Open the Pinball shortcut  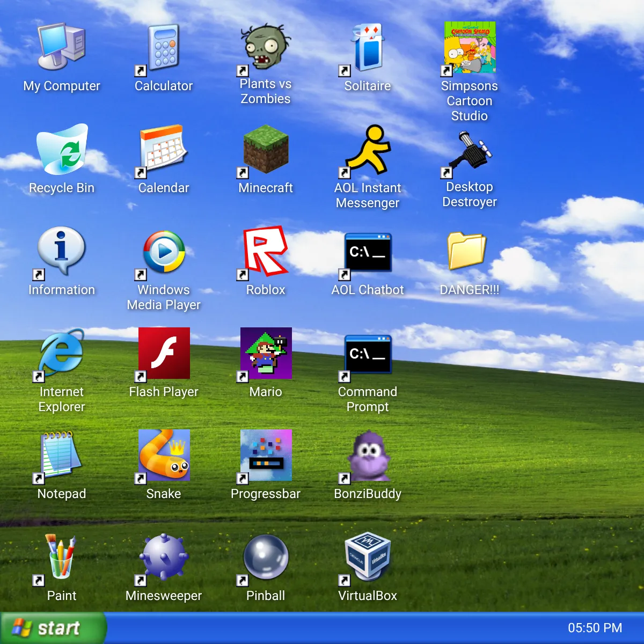(x=266, y=558)
